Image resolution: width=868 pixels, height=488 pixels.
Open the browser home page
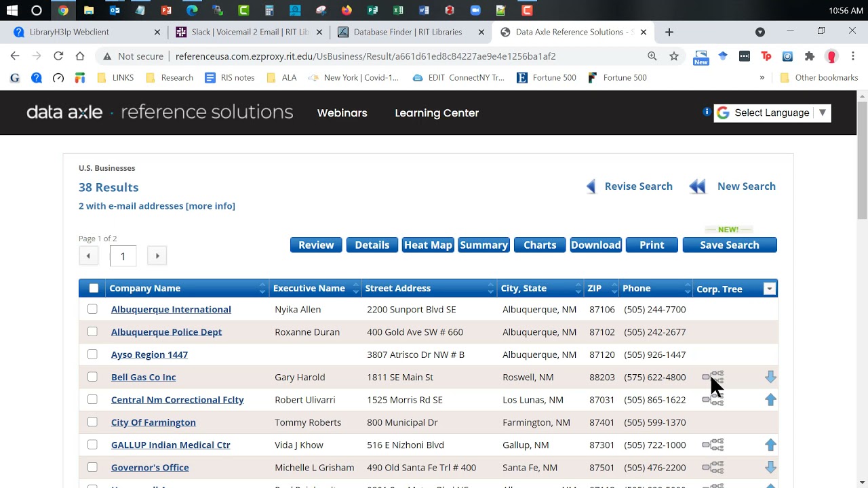[x=80, y=56]
